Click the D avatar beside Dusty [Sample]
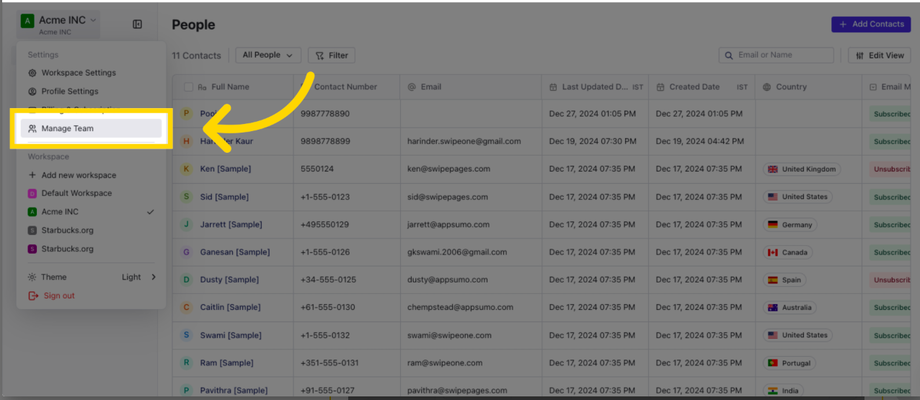 pyautogui.click(x=187, y=280)
